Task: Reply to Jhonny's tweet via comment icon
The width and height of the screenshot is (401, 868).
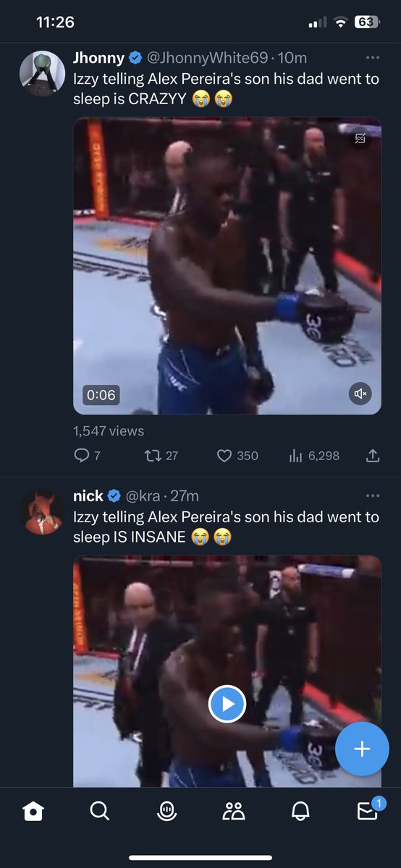Action: 82,456
